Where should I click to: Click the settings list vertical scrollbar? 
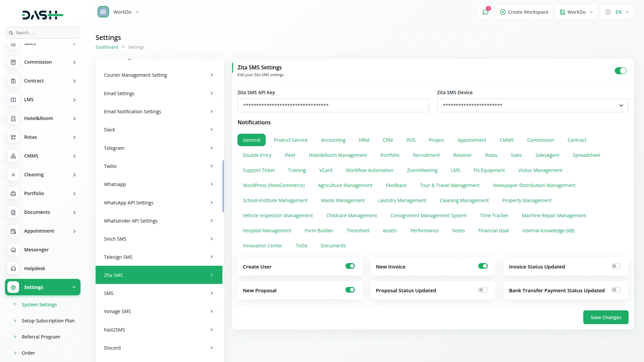pos(223,186)
